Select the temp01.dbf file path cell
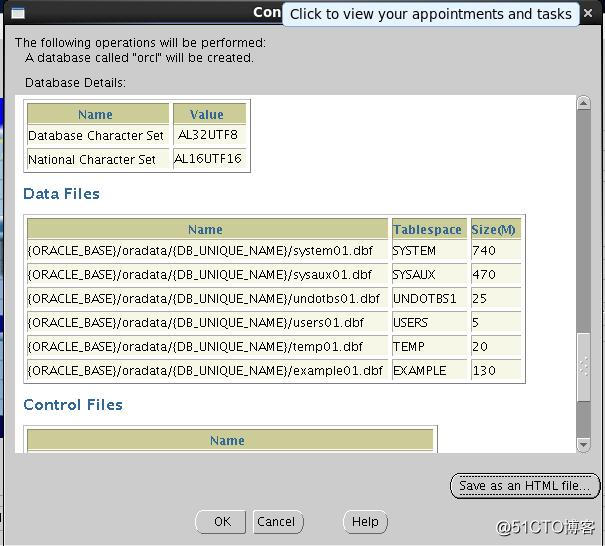Image resolution: width=605 pixels, height=546 pixels. click(x=208, y=346)
